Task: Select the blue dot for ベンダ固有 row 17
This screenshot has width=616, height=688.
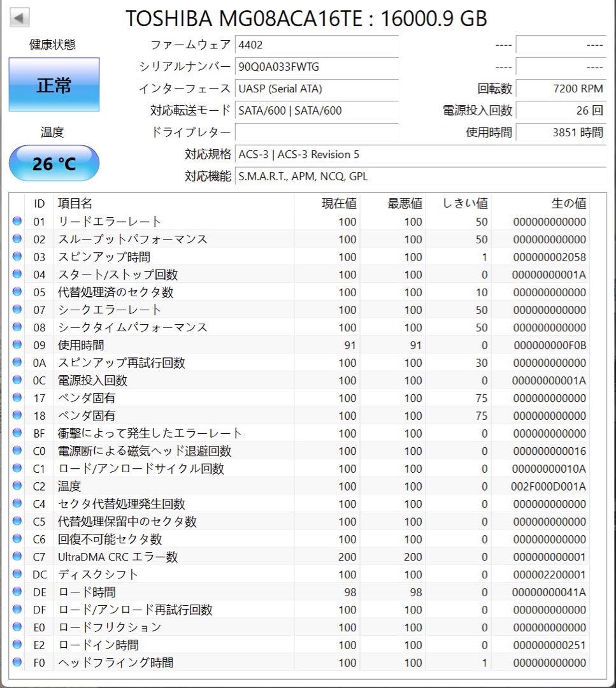Action: pos(18,398)
